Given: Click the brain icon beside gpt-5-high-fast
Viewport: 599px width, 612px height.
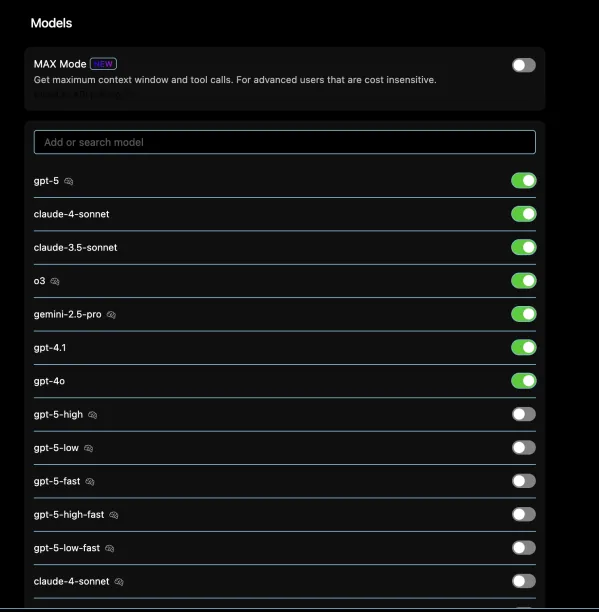Looking at the screenshot, I should pyautogui.click(x=114, y=515).
